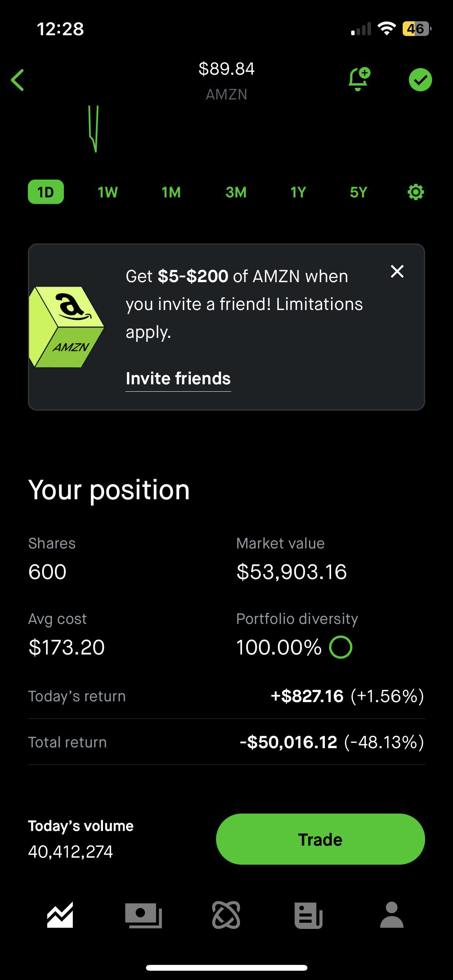The image size is (453, 980).
Task: Dismiss the invite a friend promo card
Action: [397, 271]
